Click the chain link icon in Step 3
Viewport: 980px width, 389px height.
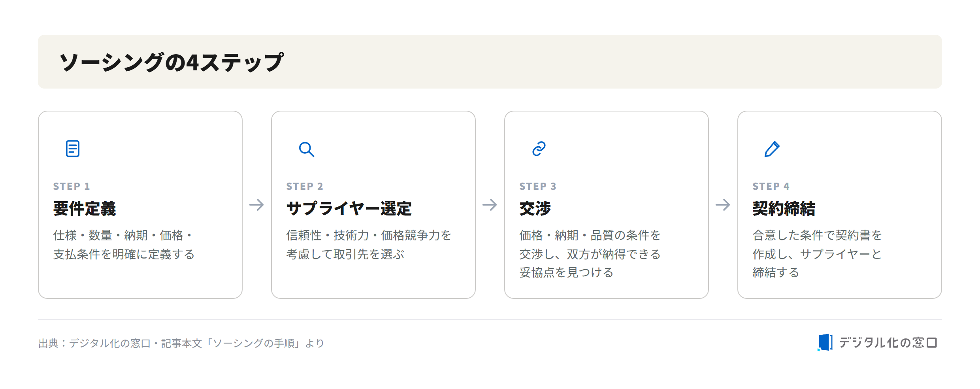pyautogui.click(x=539, y=149)
